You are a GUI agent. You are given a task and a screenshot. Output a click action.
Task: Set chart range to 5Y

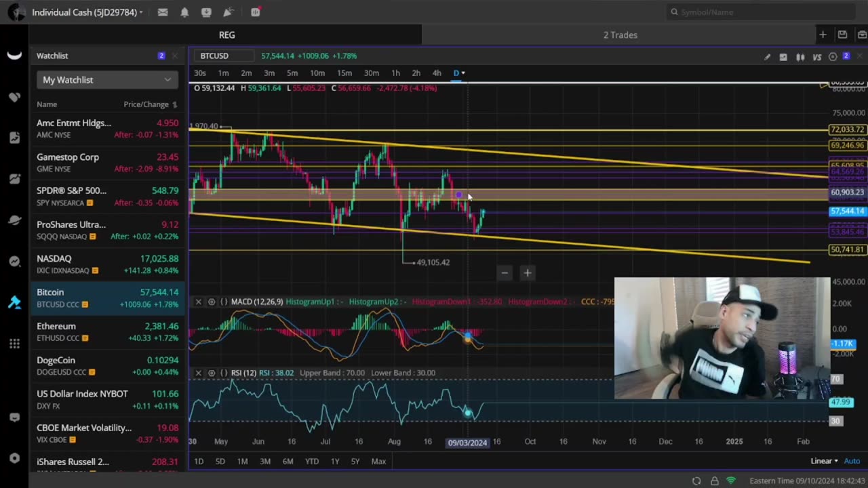click(355, 462)
